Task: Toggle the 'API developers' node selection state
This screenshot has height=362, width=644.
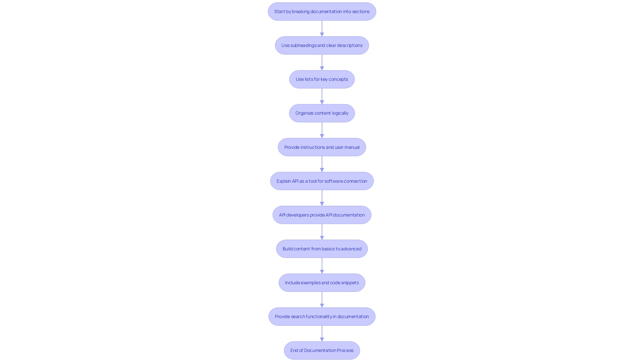Action: (322, 215)
